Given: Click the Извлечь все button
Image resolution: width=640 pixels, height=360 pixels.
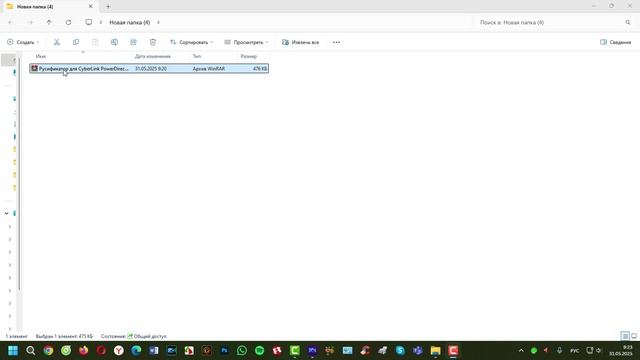Looking at the screenshot, I should pos(300,42).
